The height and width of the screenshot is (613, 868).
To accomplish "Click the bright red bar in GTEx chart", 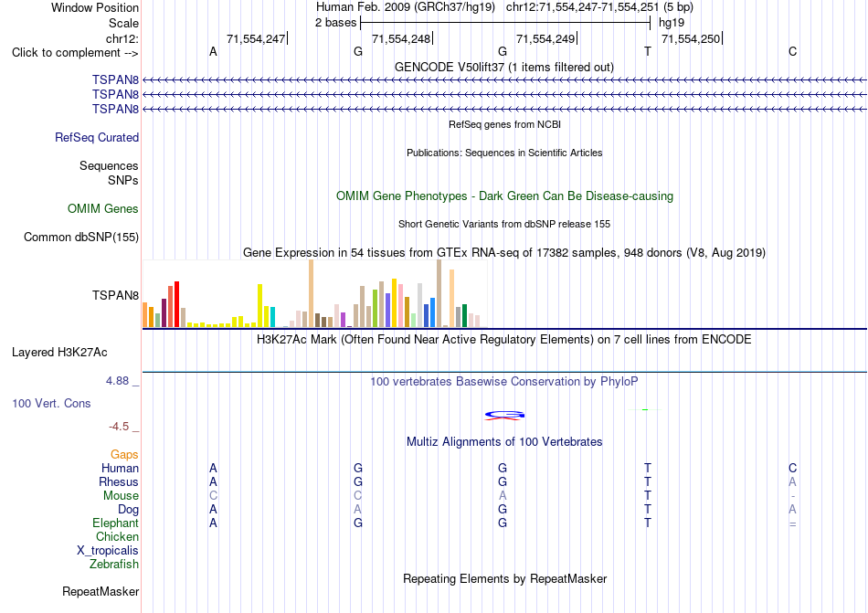I will (176, 304).
